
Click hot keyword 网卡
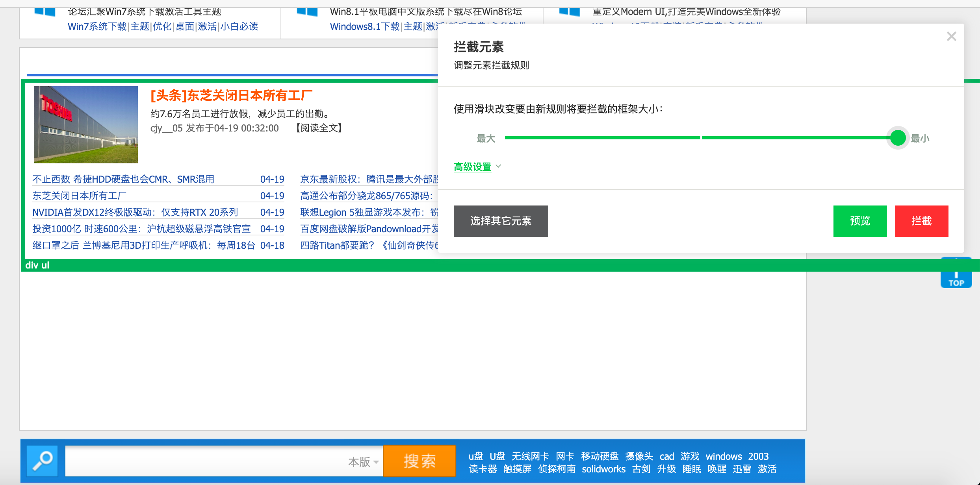click(565, 456)
